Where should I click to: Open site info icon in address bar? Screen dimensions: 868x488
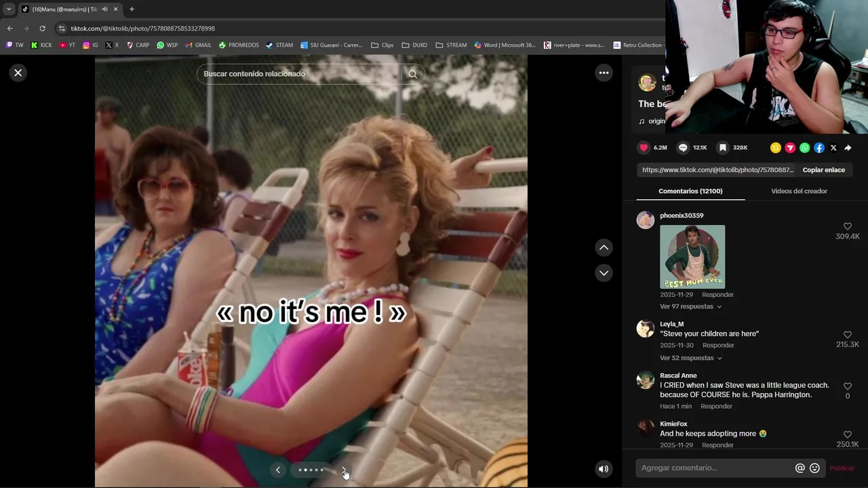(x=62, y=28)
